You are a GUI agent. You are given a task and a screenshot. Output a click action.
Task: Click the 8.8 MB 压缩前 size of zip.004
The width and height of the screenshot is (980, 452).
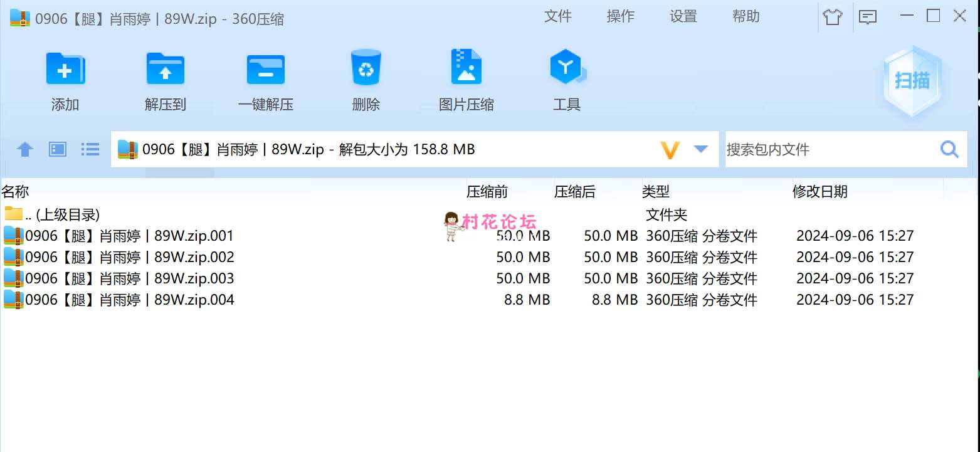pos(527,300)
